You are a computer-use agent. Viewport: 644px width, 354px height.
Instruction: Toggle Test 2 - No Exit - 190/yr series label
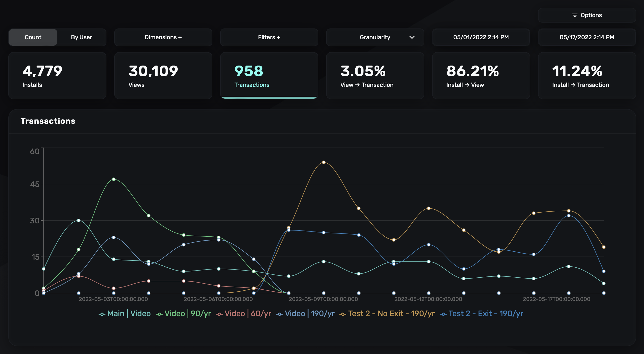point(391,313)
